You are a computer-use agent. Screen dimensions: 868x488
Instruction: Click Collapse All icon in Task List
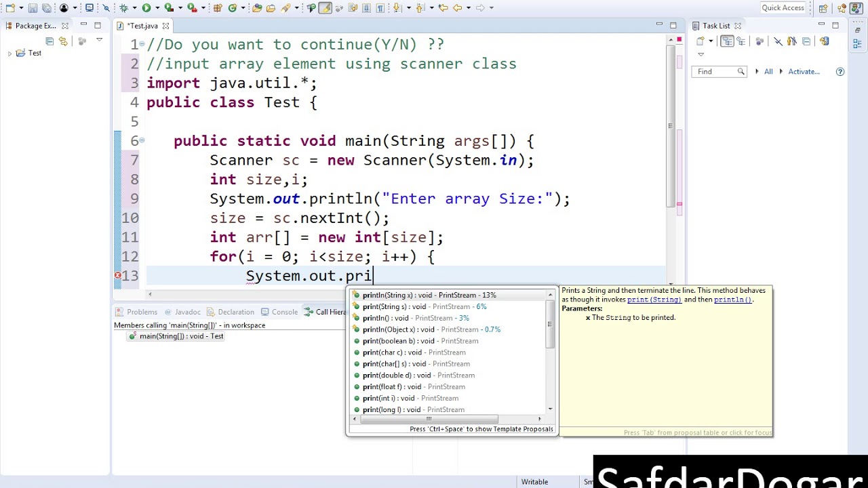[806, 41]
